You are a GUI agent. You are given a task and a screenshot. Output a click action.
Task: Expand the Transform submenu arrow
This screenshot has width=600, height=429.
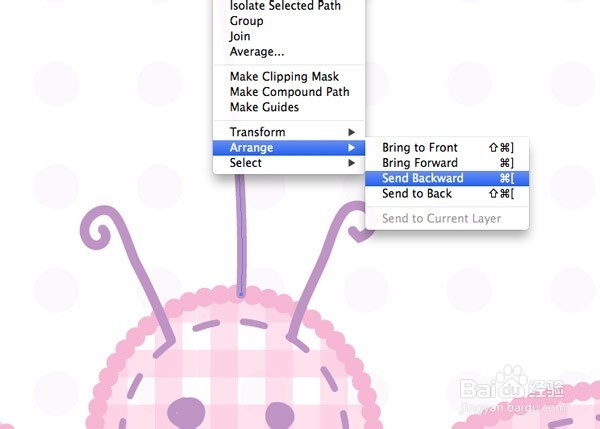click(x=352, y=132)
